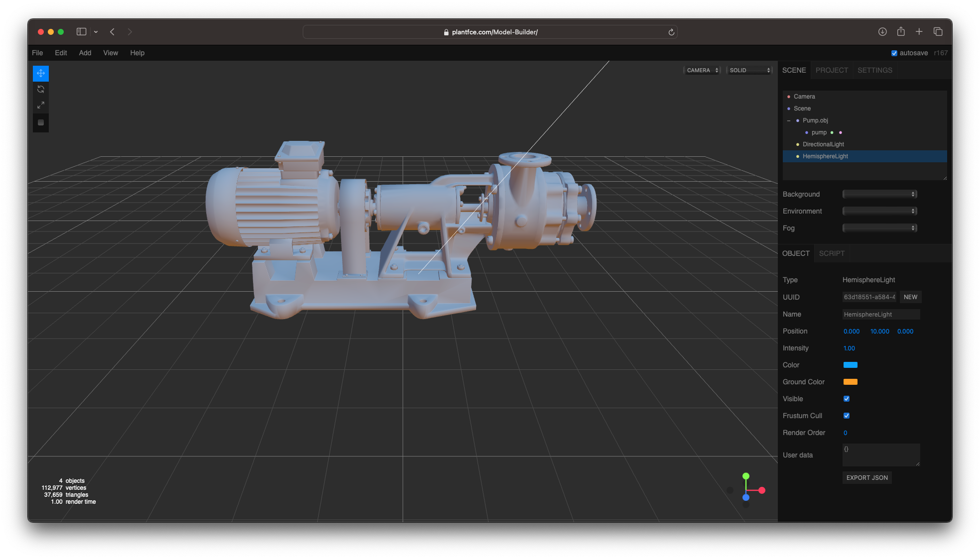This screenshot has height=559, width=980.
Task: Click the red X-axis gizmo handle
Action: point(762,490)
